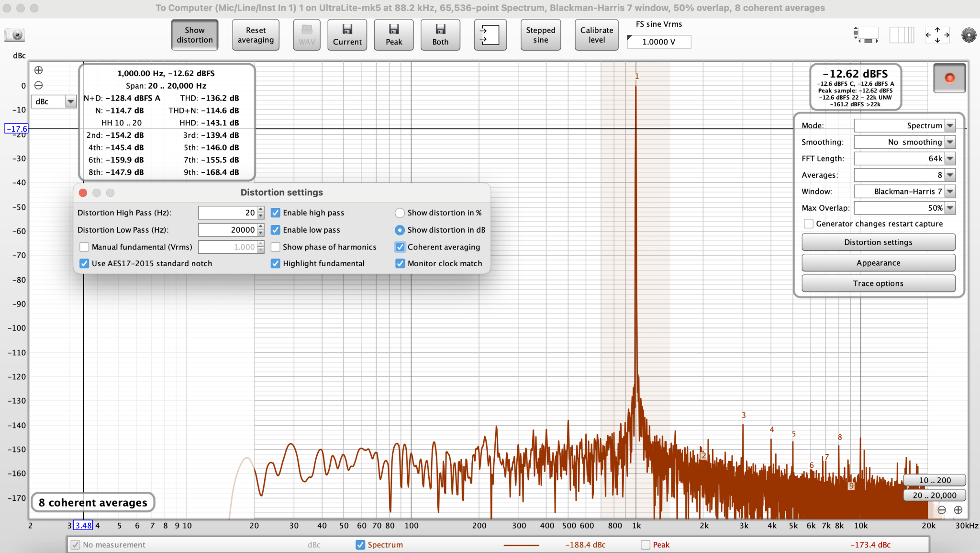Click the Distortion settings button
This screenshot has height=553, width=980.
[878, 242]
